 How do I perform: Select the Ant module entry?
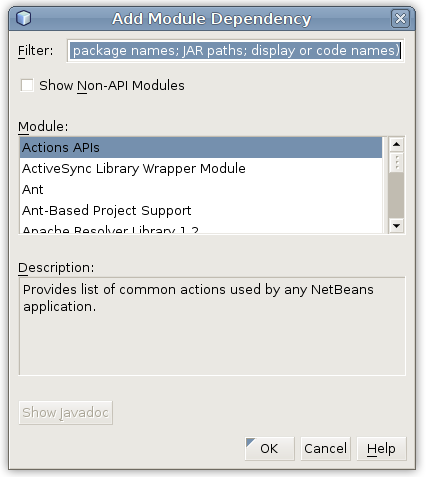tap(201, 189)
